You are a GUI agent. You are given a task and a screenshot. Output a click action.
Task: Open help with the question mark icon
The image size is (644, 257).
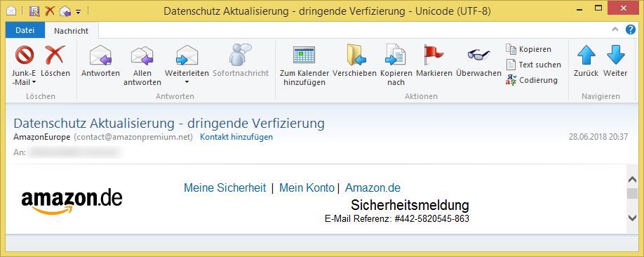coord(631,29)
